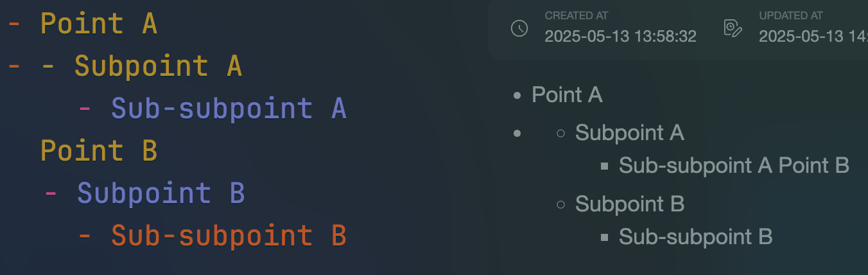Place cursor on editor line Point B
868x275 pixels.
(x=99, y=151)
